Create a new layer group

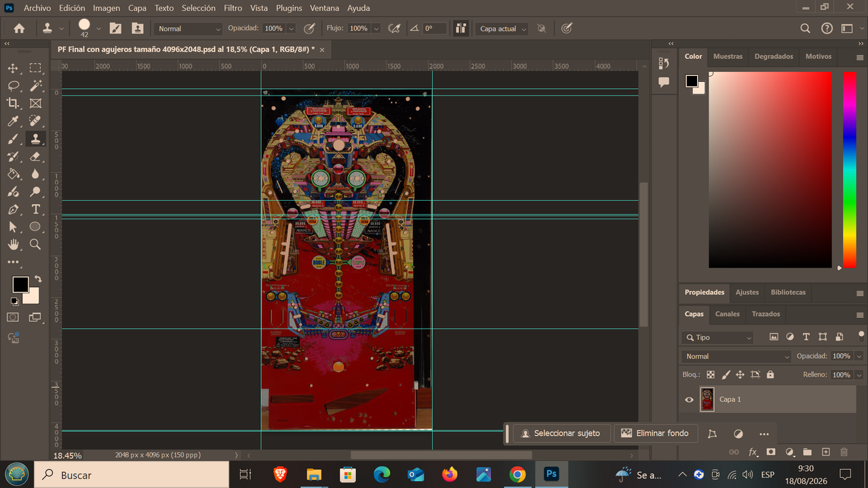808,452
